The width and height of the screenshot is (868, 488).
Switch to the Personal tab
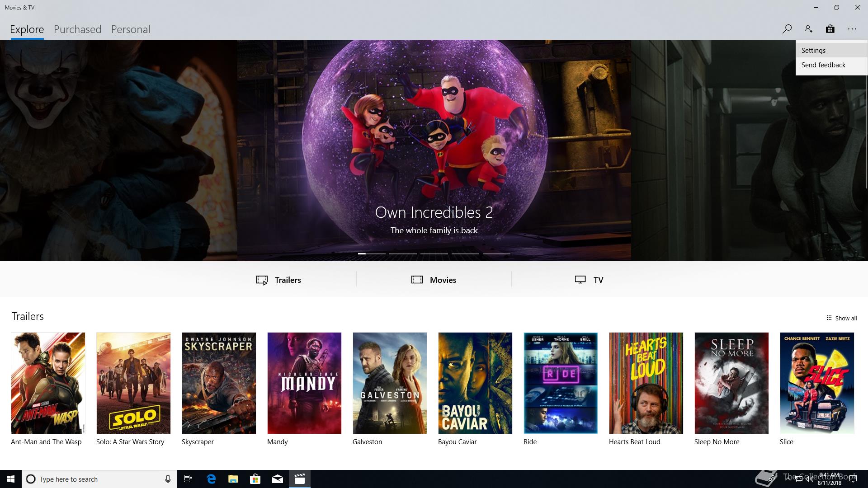coord(131,29)
